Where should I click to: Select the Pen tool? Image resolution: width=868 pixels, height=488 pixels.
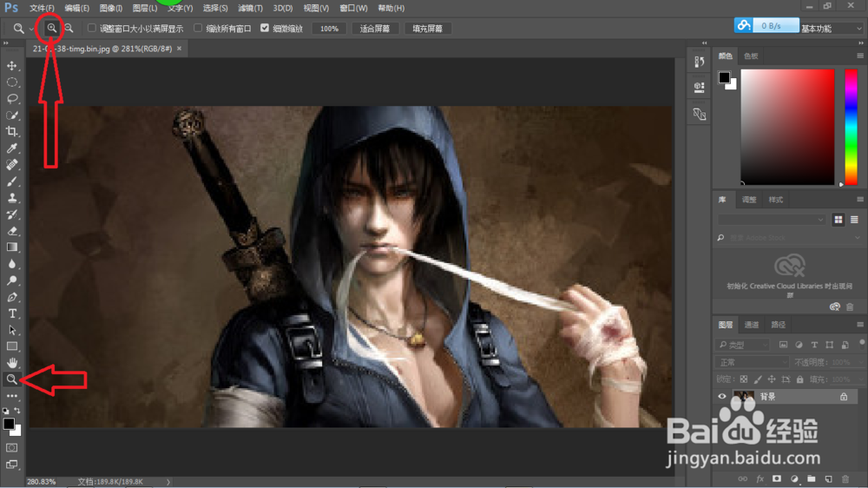(11, 297)
